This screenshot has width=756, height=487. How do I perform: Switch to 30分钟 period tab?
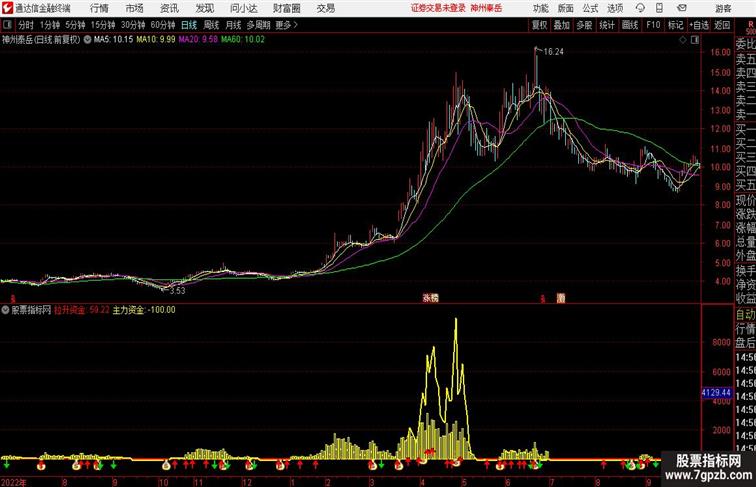coord(133,25)
